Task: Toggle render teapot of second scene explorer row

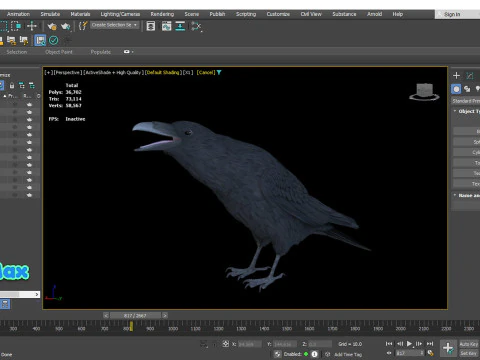Action: pyautogui.click(x=29, y=112)
